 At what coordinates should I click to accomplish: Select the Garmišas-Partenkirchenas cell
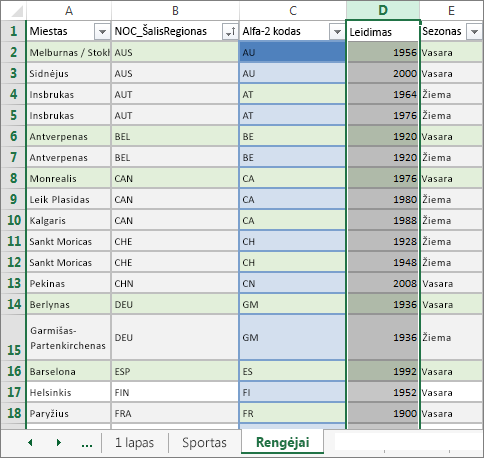(69, 337)
